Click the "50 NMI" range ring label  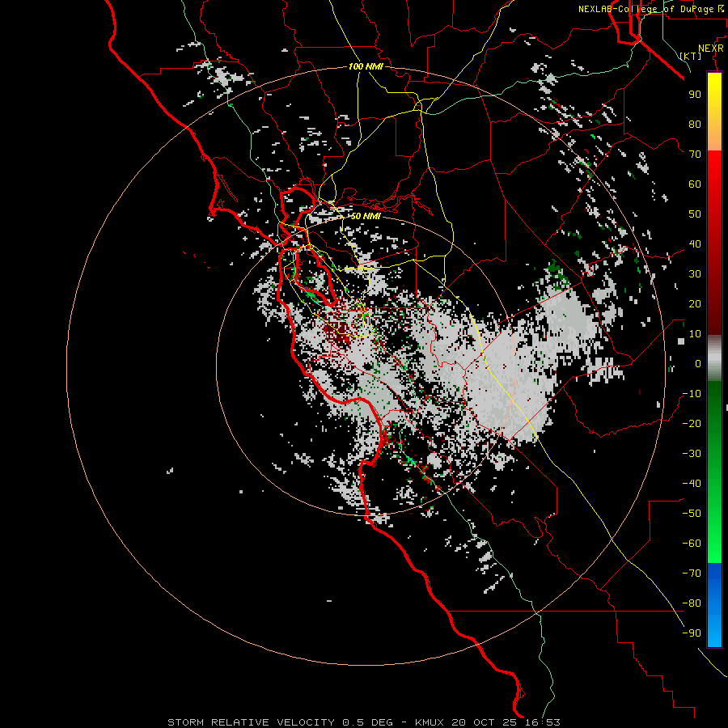[366, 216]
